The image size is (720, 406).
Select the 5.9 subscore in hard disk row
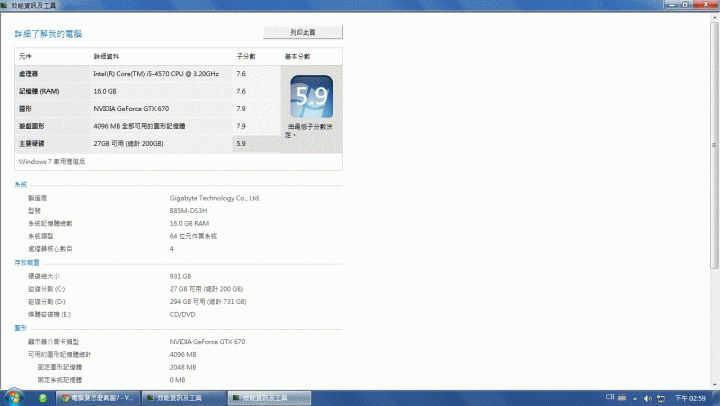[241, 144]
